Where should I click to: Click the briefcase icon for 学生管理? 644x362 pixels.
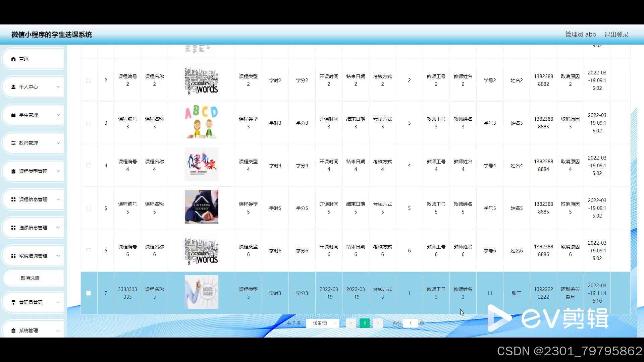coord(13,115)
